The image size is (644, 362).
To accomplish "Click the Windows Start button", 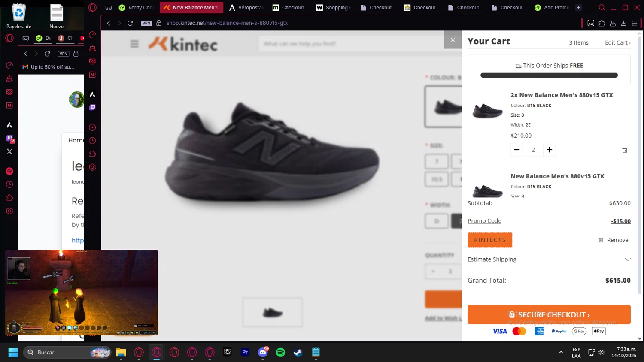I will point(13,352).
